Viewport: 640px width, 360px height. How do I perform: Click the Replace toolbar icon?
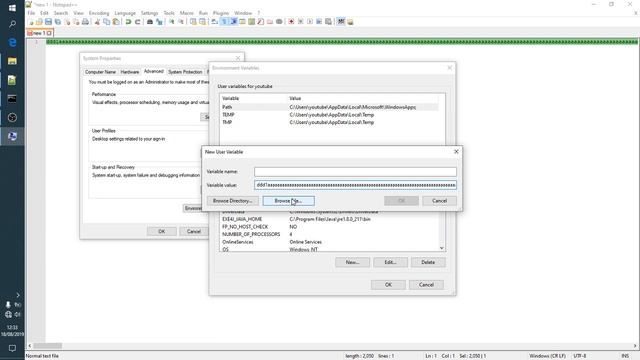[x=159, y=22]
